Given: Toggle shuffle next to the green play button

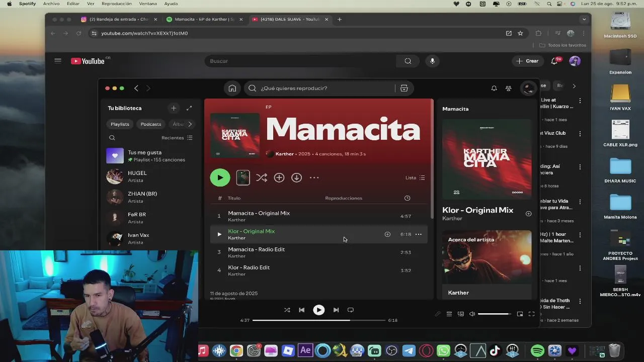Looking at the screenshot, I should click(262, 177).
